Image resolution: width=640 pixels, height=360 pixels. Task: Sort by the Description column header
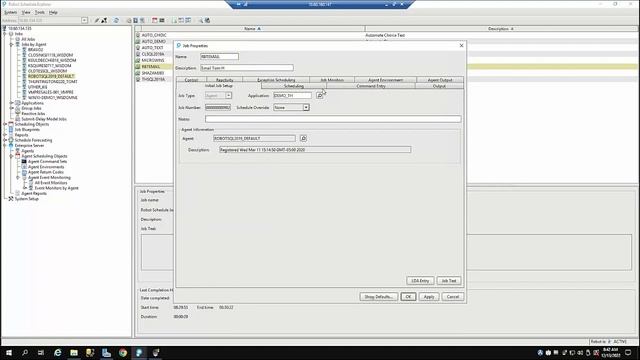coord(500,29)
